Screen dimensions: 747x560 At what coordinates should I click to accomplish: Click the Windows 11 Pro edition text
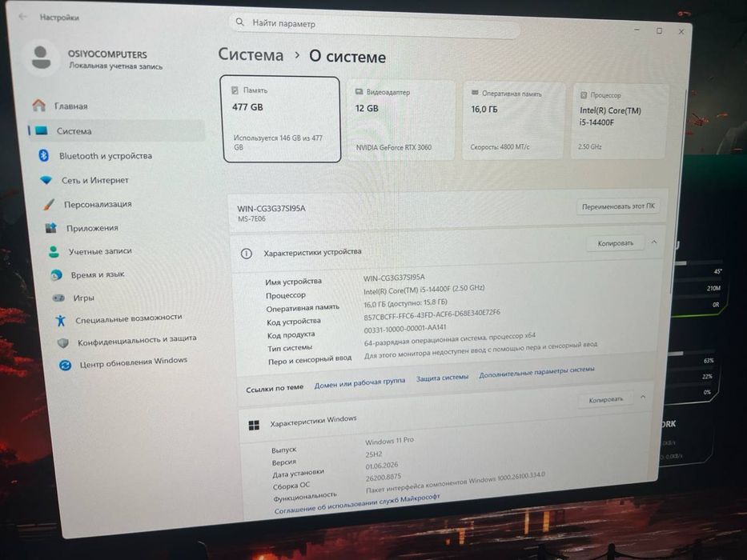pos(390,441)
